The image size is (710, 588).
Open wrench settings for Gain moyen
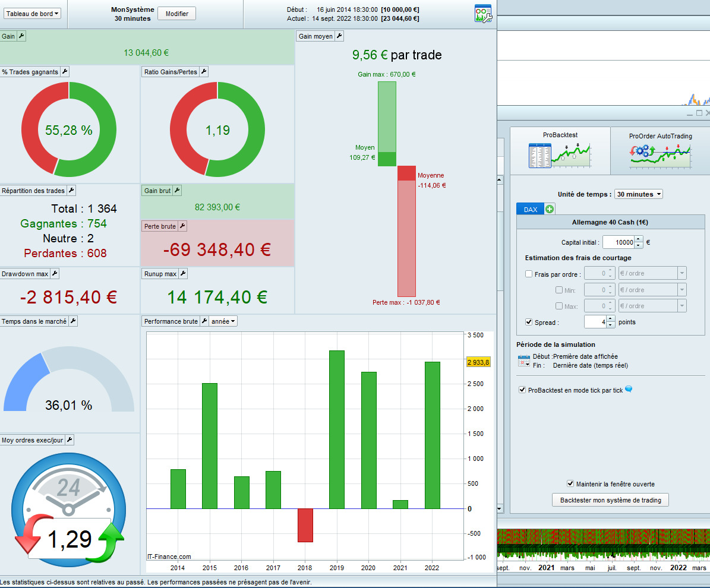click(x=339, y=36)
